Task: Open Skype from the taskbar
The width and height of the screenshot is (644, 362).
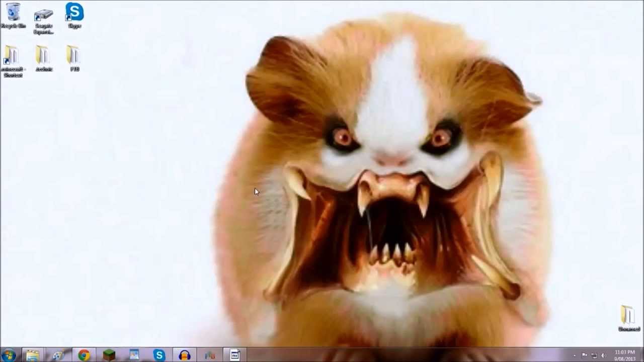Action: click(159, 355)
